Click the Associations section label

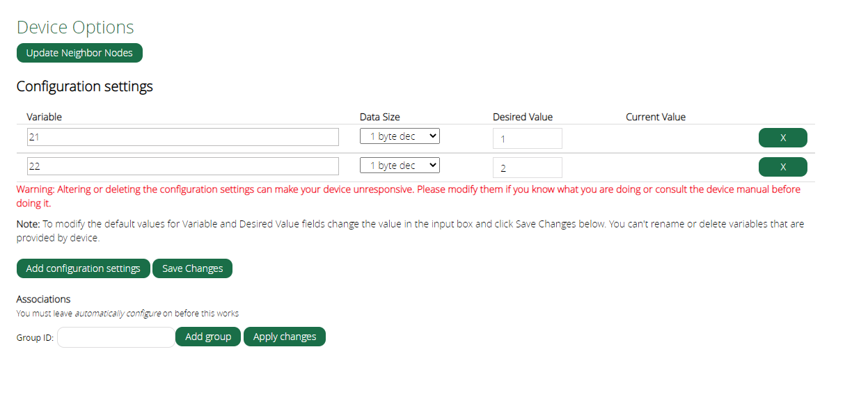coord(44,299)
